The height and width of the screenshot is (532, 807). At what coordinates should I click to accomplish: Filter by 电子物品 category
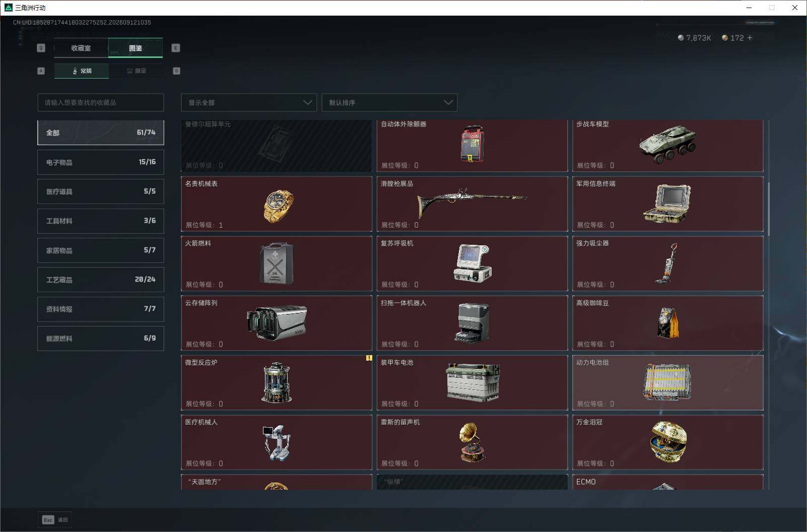pyautogui.click(x=101, y=162)
